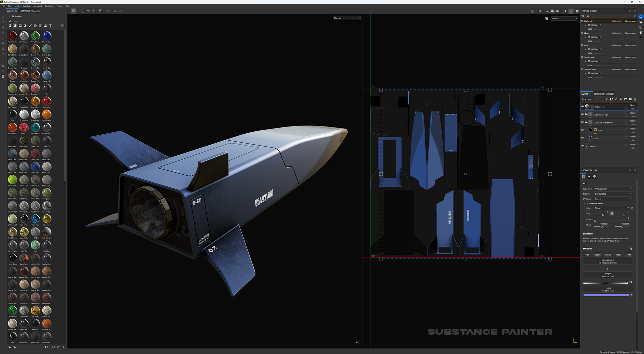The height and width of the screenshot is (354, 644).
Task: Select the Smart materials filter icon
Action: [15, 26]
